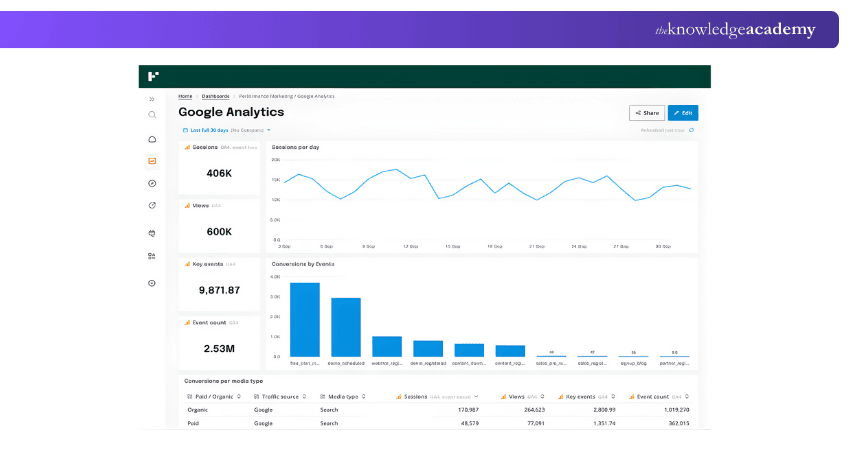Click the 170,987 sessions cell
Image resolution: width=850 pixels, height=450 pixels.
(x=468, y=410)
